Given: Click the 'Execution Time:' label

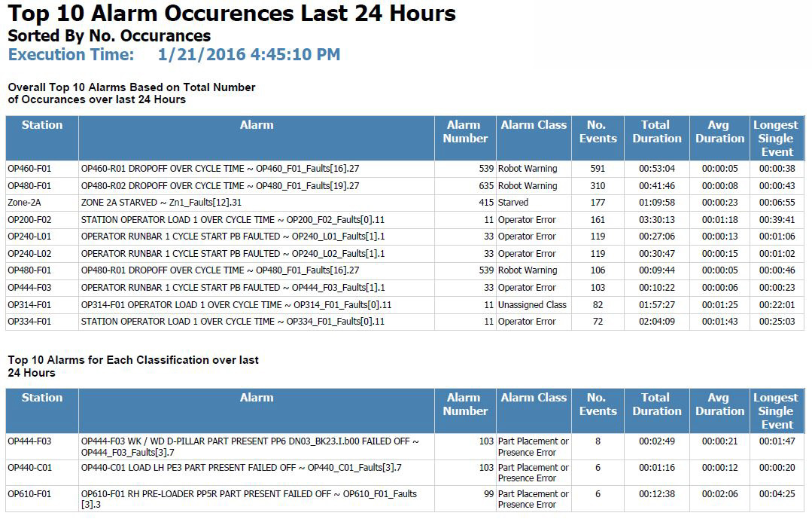Looking at the screenshot, I should pos(71,54).
